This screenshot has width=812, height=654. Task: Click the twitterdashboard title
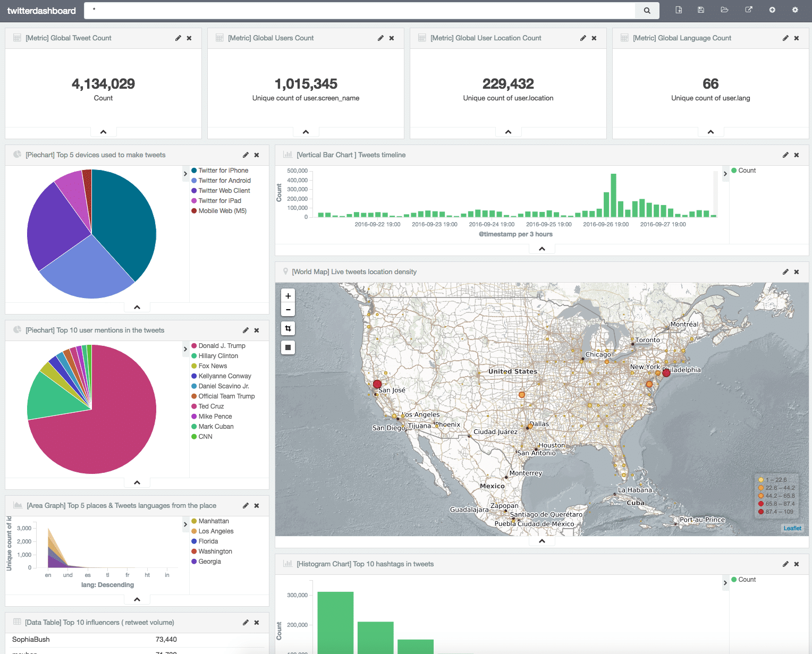tap(41, 11)
